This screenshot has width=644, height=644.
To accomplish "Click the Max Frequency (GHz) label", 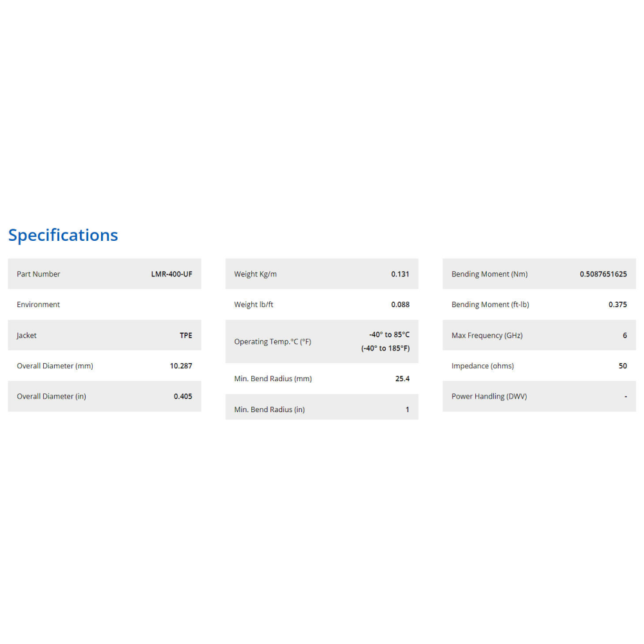I will (x=487, y=336).
